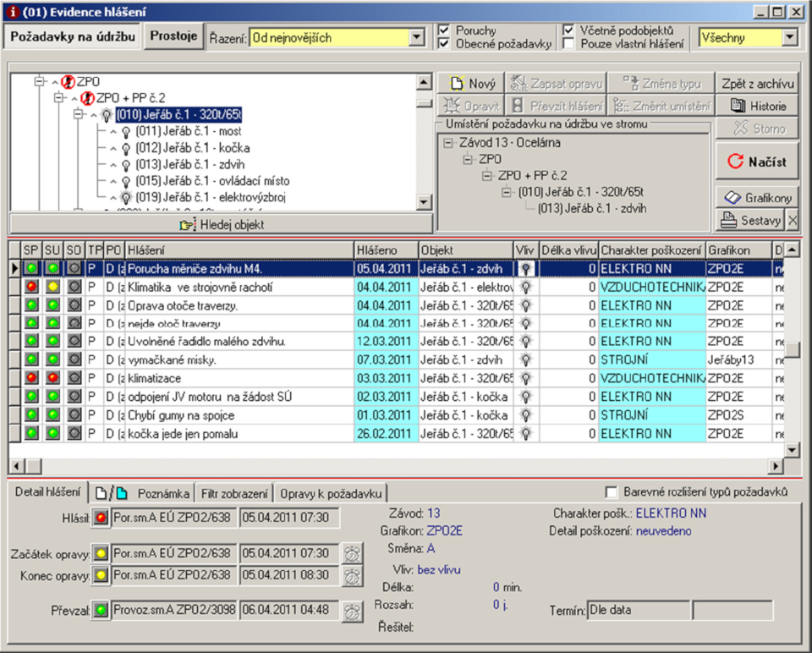Click yellow status icon next to Začátek opravy
The image size is (812, 653).
[101, 553]
